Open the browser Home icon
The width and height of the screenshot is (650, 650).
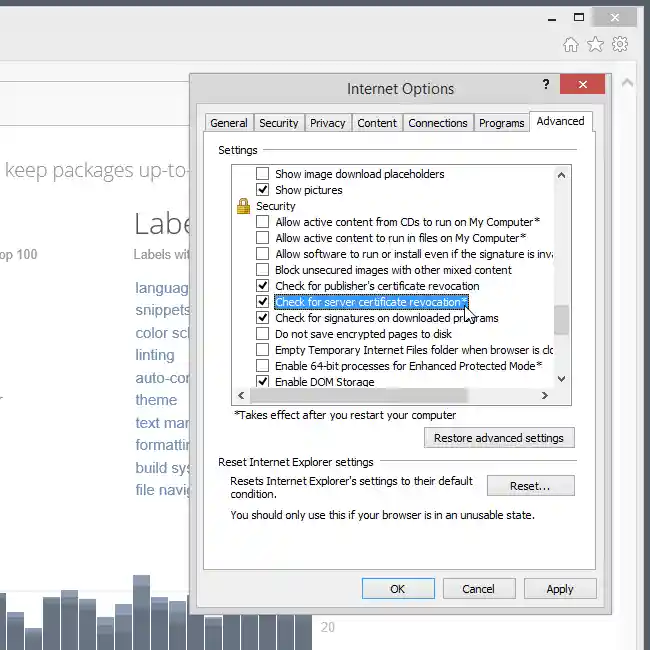coord(571,44)
